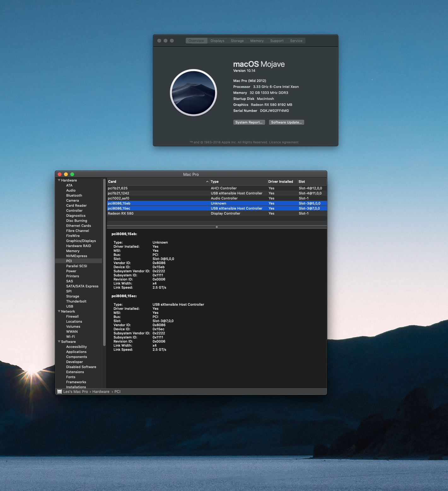Screen dimensions: 448x491
Task: Click Les's Mac Pro in the path bar
Action: tap(76, 392)
